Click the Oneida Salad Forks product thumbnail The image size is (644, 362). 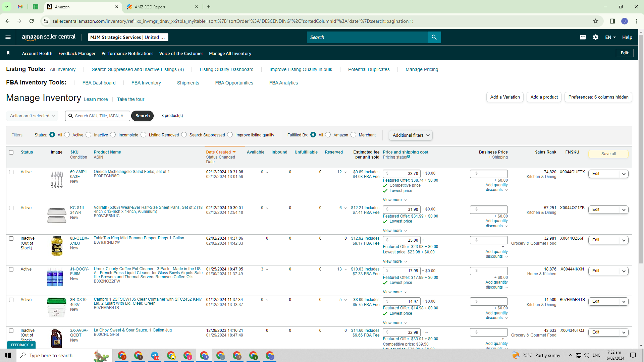click(57, 180)
